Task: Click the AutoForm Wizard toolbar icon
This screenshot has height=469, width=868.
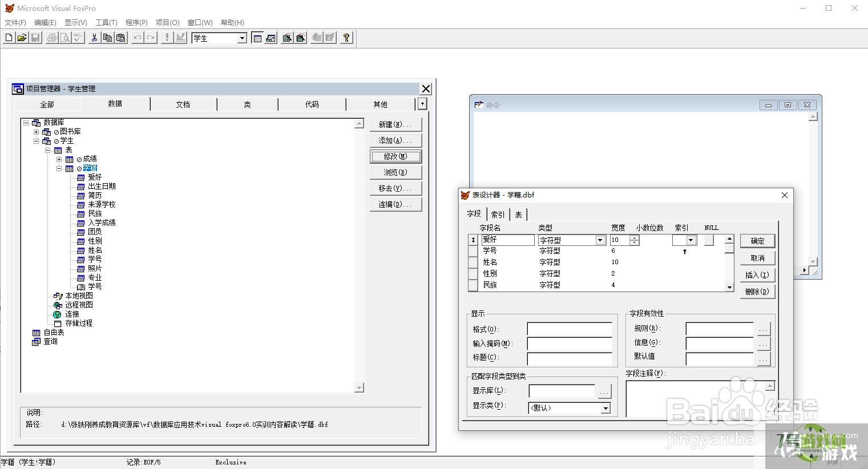Action: [x=317, y=38]
